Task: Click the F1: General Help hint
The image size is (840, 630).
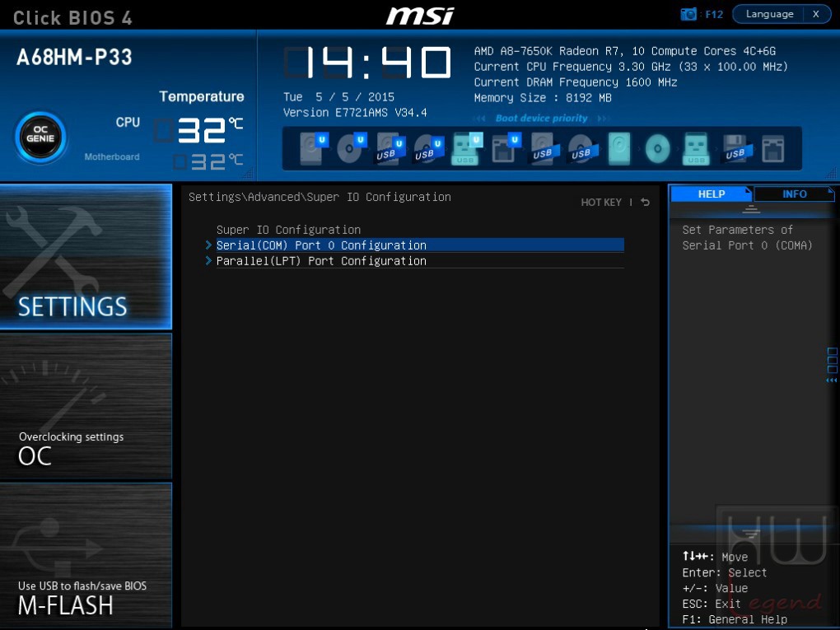Action: (x=735, y=619)
